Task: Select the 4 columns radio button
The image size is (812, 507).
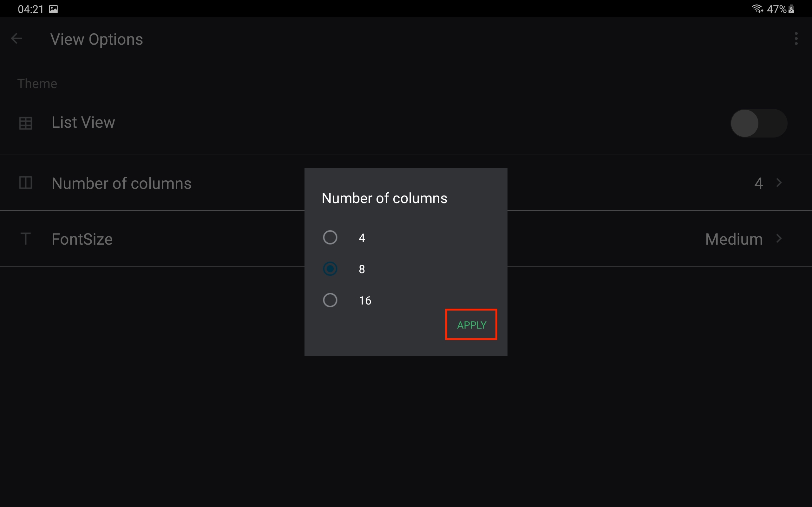Action: 330,237
